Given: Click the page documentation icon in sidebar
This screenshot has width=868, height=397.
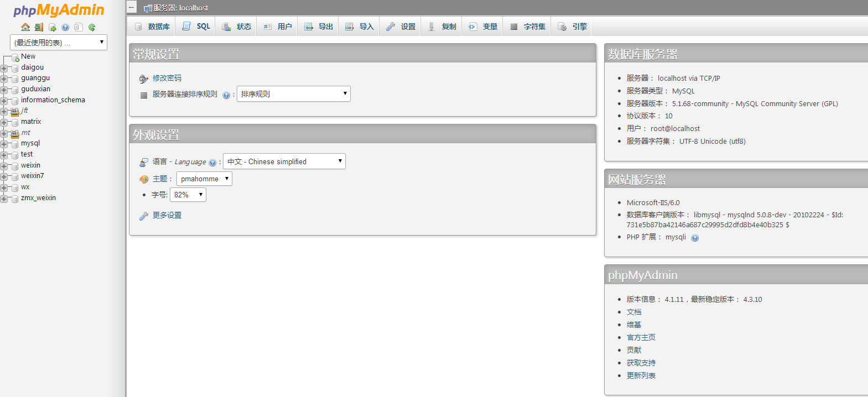Looking at the screenshot, I should (x=79, y=27).
